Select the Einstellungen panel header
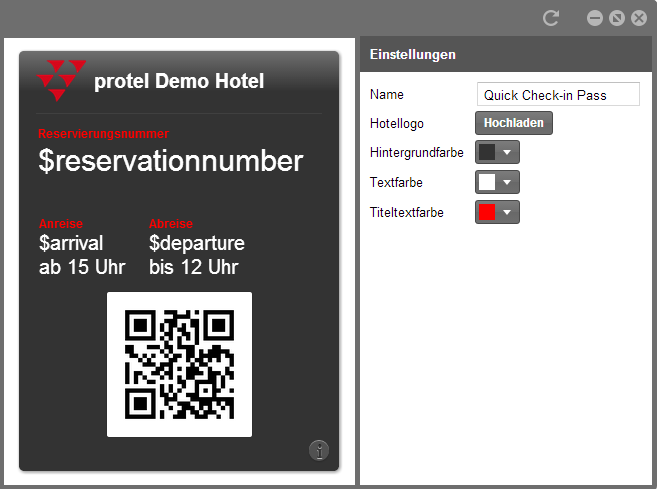The width and height of the screenshot is (657, 489). [506, 54]
